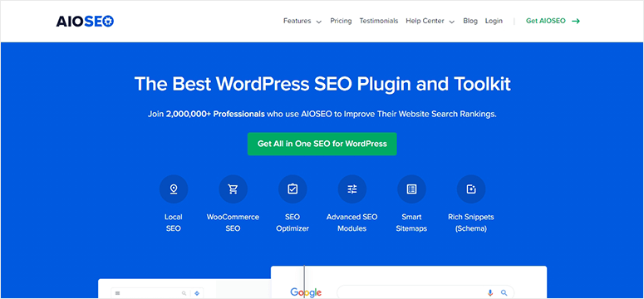
Task: Click the Google microphone voice search icon
Action: pos(490,293)
